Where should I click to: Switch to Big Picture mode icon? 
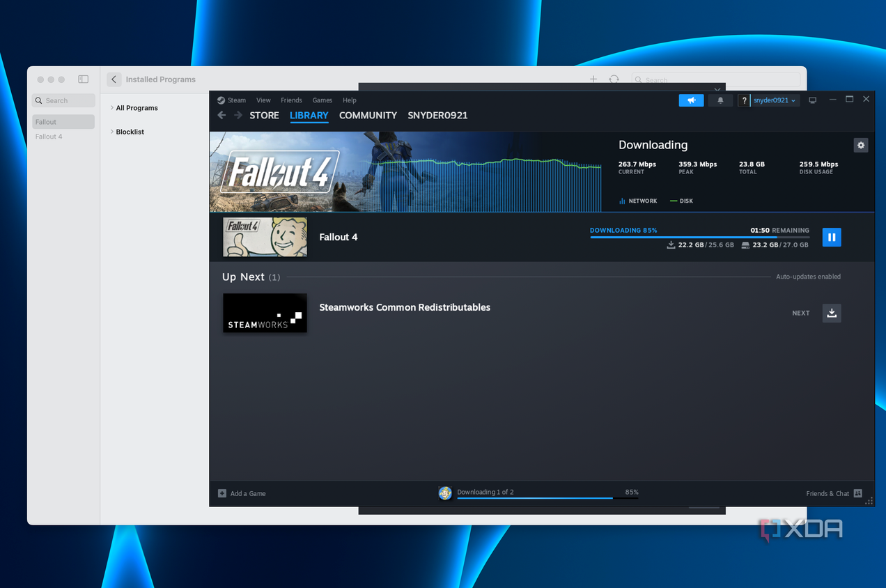812,100
